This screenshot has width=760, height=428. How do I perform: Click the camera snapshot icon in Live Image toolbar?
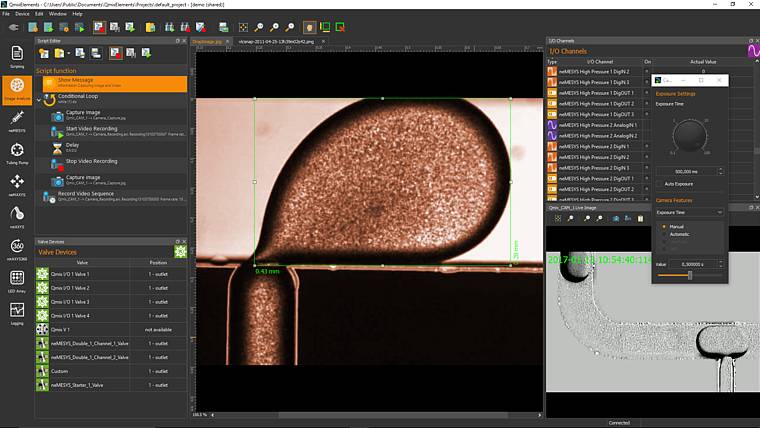pos(616,219)
